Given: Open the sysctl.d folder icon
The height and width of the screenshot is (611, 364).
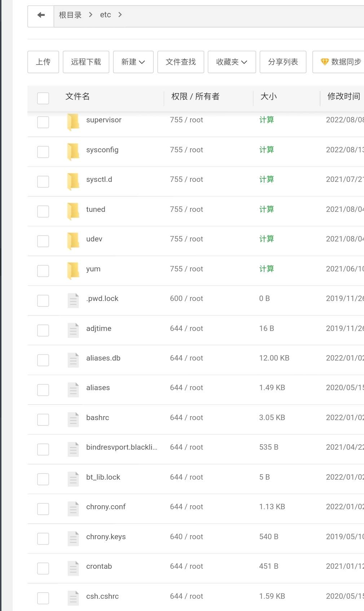Looking at the screenshot, I should pos(73,181).
